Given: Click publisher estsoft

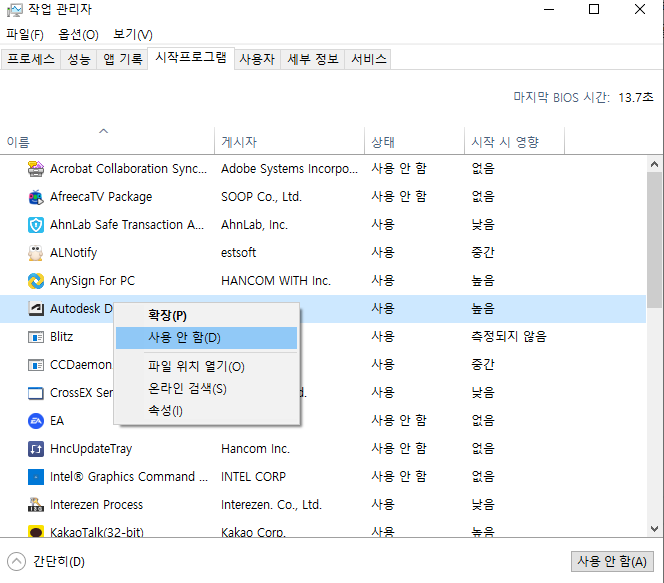Looking at the screenshot, I should coord(238,253).
